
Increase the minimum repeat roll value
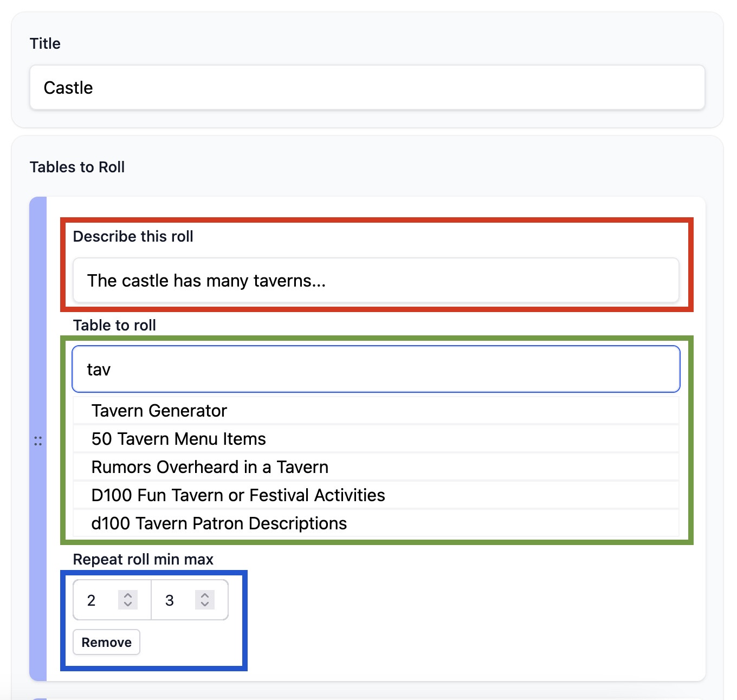pos(128,595)
